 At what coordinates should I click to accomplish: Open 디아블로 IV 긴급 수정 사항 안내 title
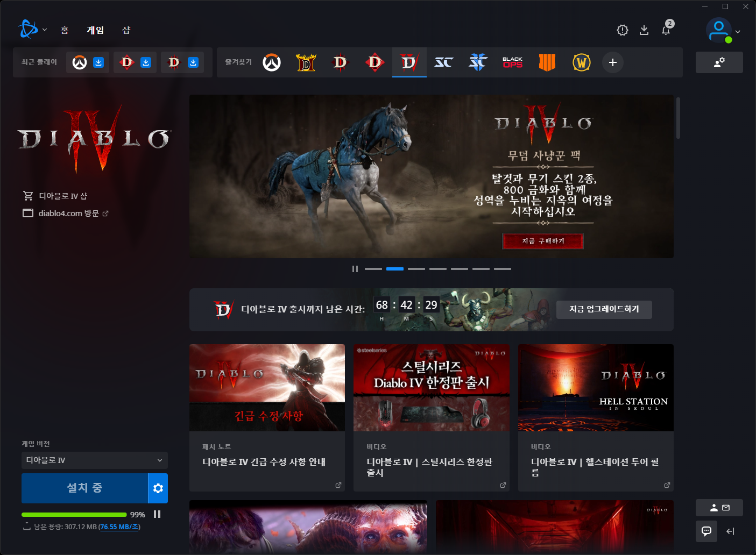coord(264,462)
